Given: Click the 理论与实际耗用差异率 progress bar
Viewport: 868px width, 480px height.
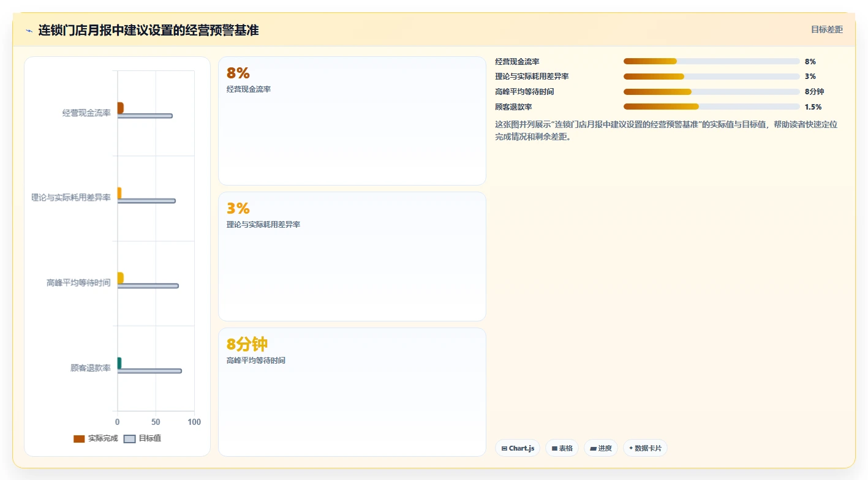Looking at the screenshot, I should click(711, 77).
